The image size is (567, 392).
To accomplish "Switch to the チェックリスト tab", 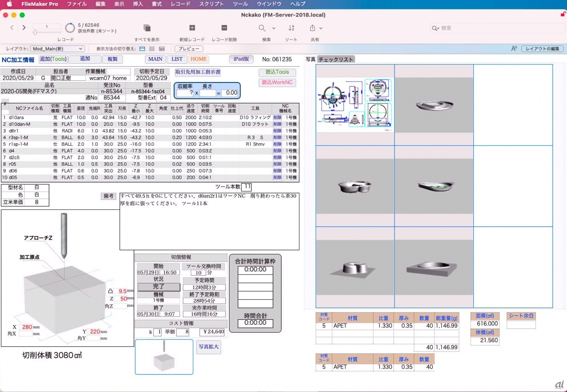I will coord(336,59).
